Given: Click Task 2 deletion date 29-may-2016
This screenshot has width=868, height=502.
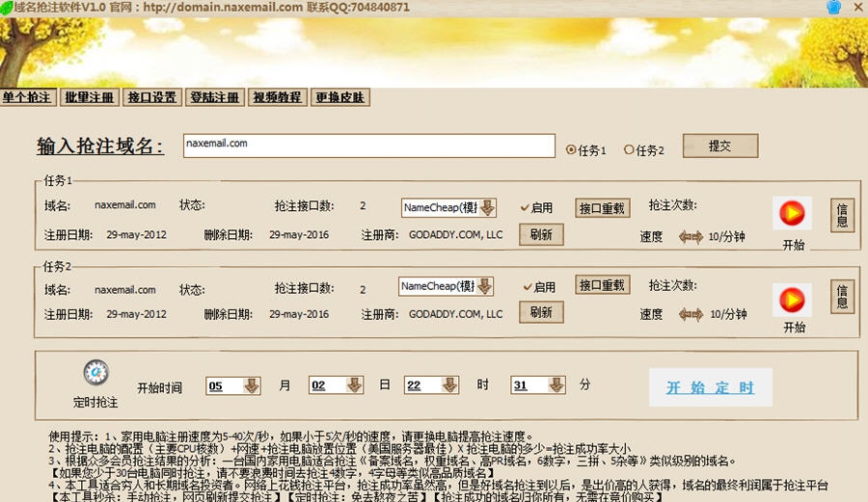Looking at the screenshot, I should 299,314.
